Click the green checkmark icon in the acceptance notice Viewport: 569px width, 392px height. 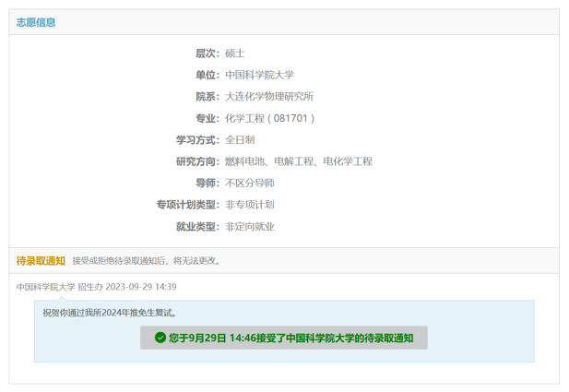(x=160, y=338)
